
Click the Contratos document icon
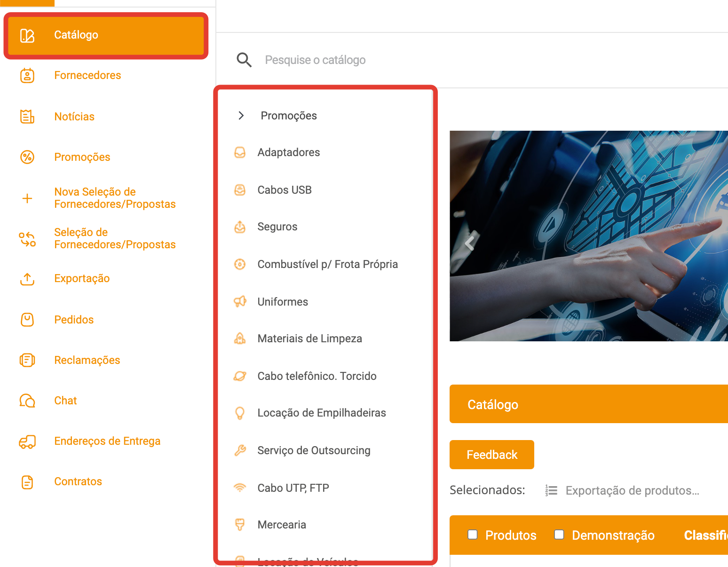27,482
